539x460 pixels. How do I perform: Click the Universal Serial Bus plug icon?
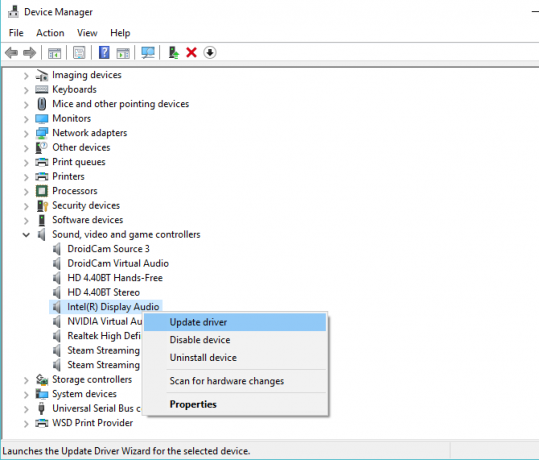42,408
